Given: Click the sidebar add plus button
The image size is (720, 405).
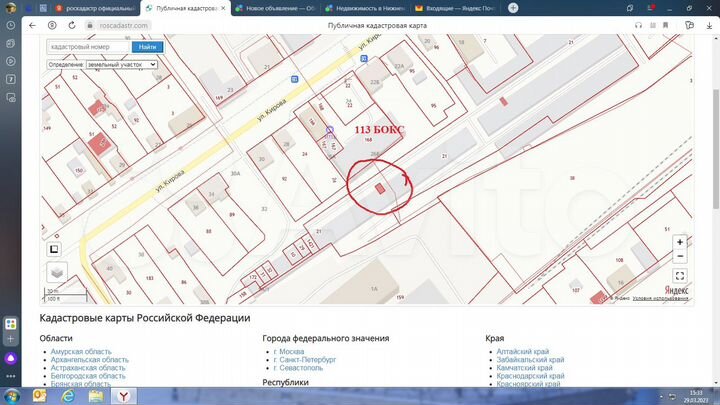Looking at the screenshot, I should click(x=11, y=339).
